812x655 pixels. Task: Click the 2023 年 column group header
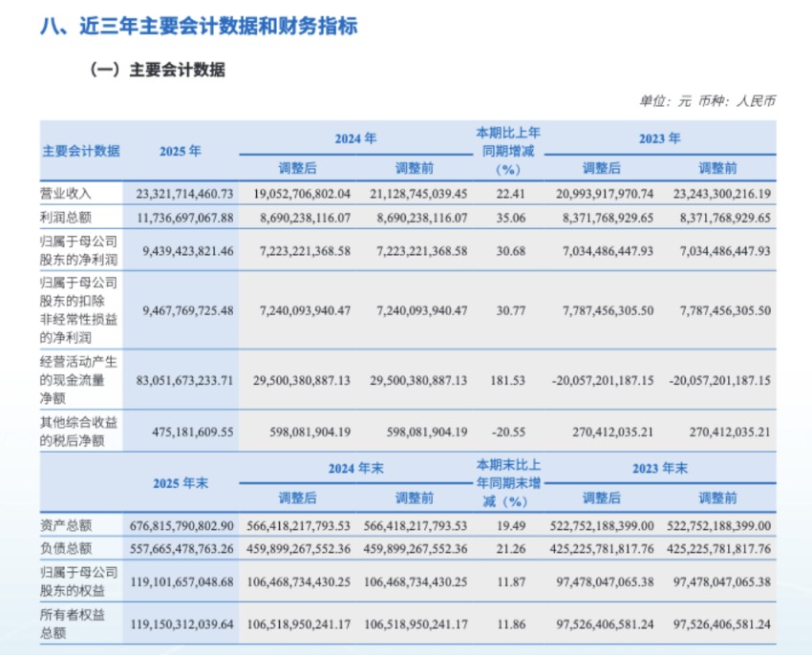(659, 138)
